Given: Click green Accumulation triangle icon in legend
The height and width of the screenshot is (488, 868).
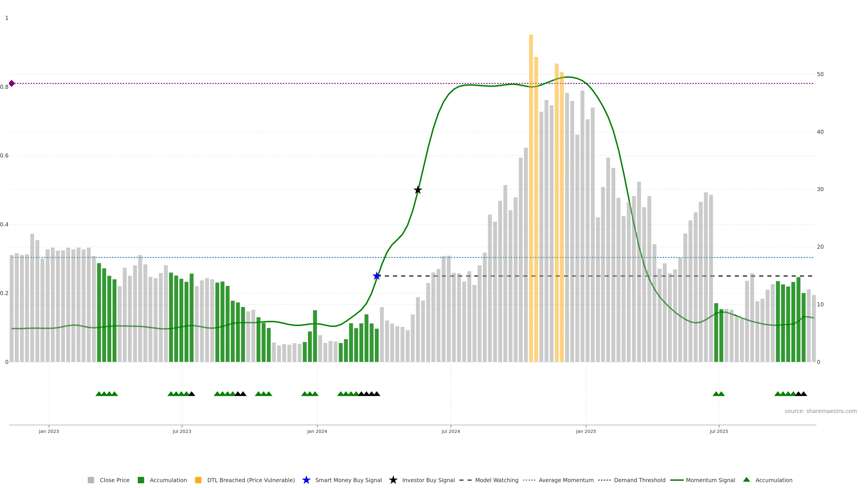Looking at the screenshot, I should [x=746, y=480].
